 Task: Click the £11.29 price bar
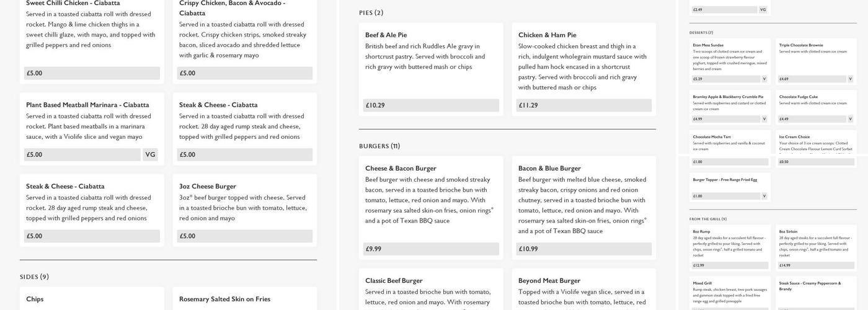pos(584,105)
